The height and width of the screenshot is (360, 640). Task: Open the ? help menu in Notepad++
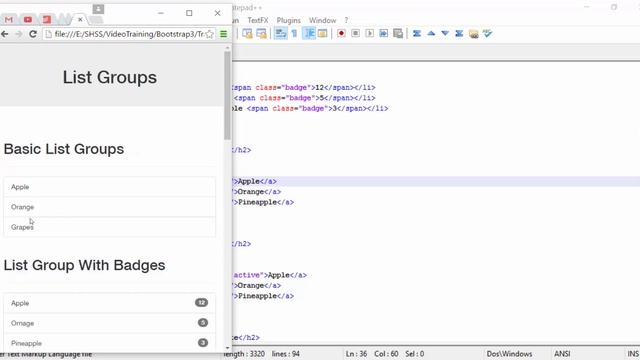click(346, 20)
